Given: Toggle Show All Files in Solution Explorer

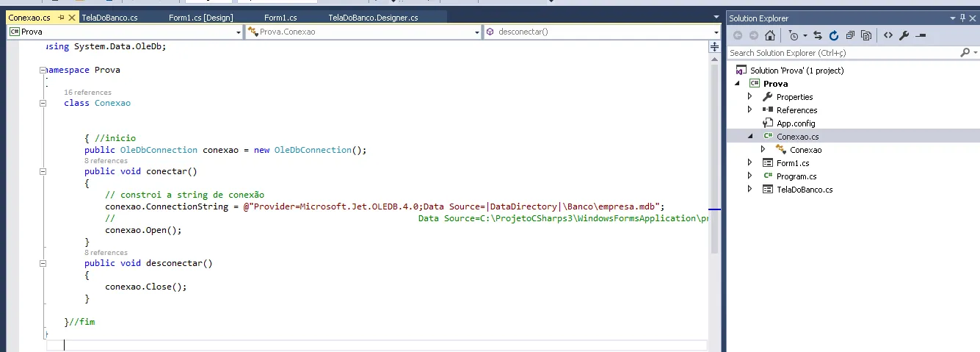Looking at the screenshot, I should 866,35.
